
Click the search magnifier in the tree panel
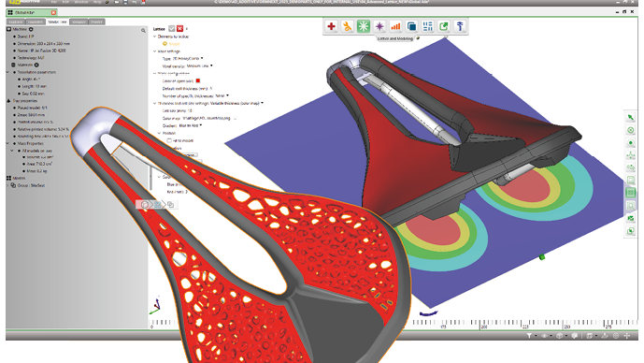click(x=143, y=31)
